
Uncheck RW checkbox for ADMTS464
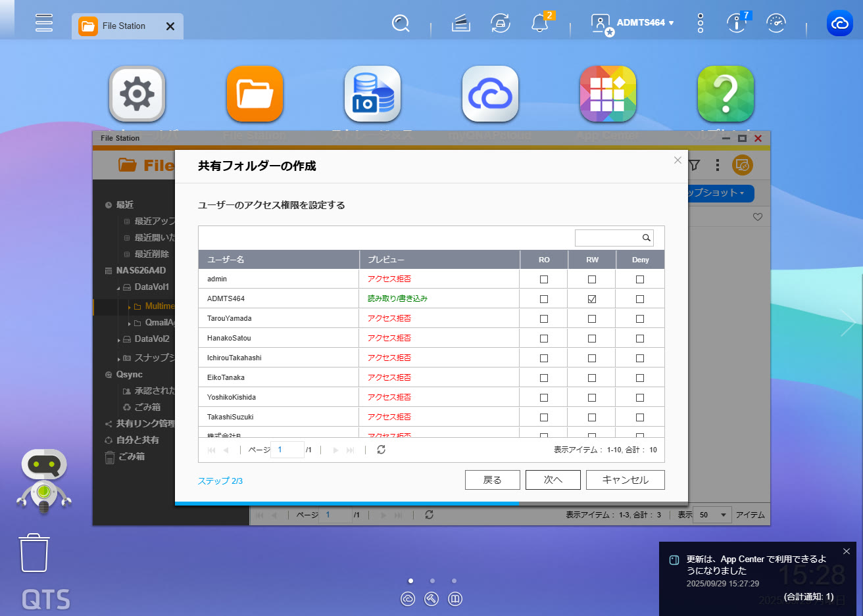(592, 299)
